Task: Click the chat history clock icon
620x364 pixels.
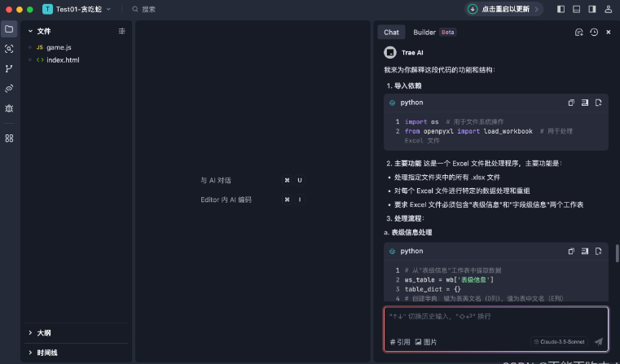Action: 594,33
